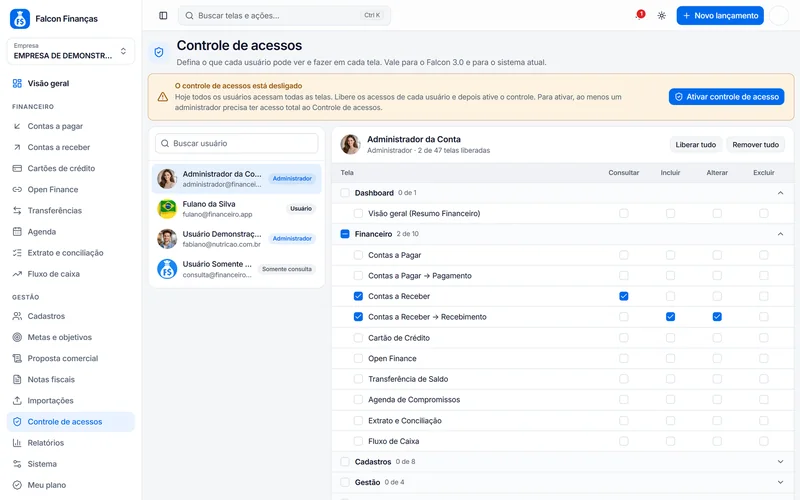The width and height of the screenshot is (800, 500).
Task: Select user Fulano da Silva
Action: coord(237,209)
